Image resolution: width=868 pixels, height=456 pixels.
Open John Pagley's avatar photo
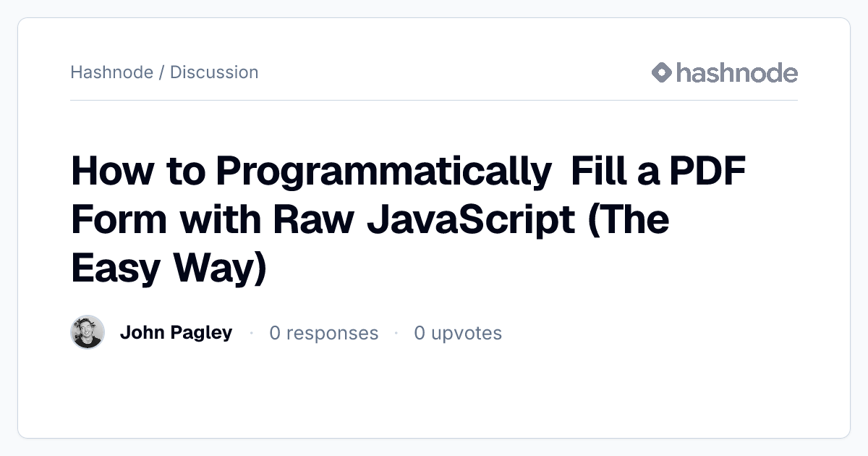pyautogui.click(x=88, y=332)
